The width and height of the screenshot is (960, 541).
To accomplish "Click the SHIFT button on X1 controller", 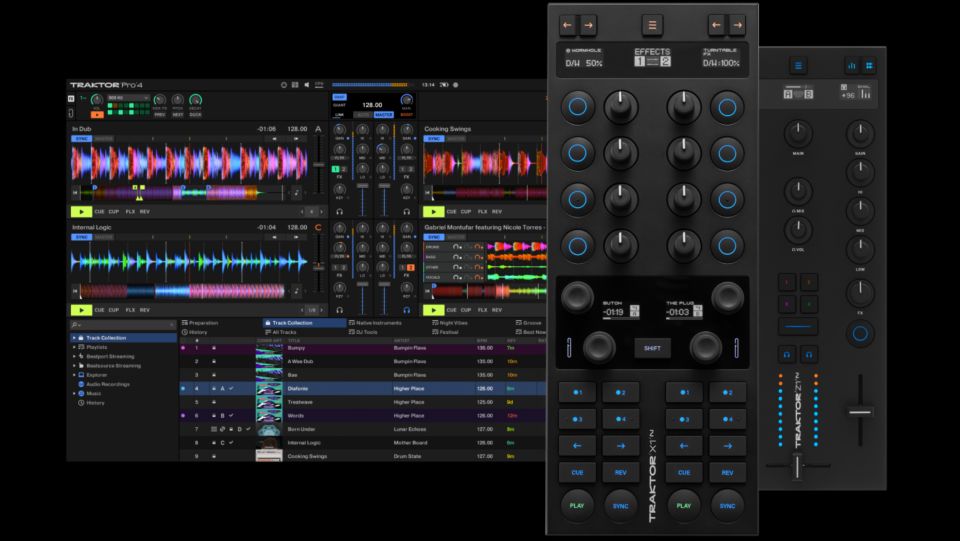I will (x=652, y=348).
